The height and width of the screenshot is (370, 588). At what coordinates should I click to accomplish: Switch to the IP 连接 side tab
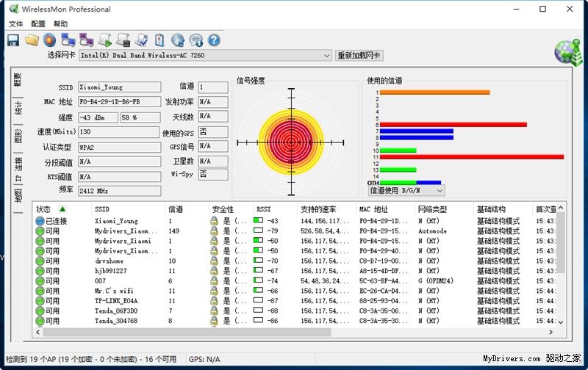point(18,169)
